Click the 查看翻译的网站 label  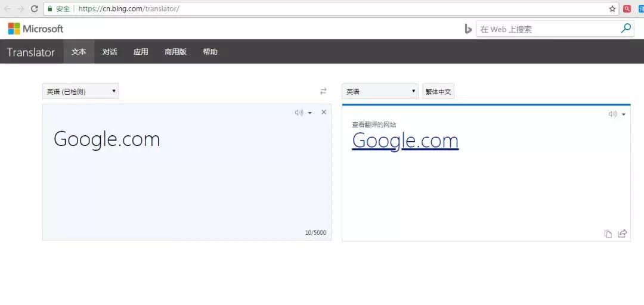374,125
